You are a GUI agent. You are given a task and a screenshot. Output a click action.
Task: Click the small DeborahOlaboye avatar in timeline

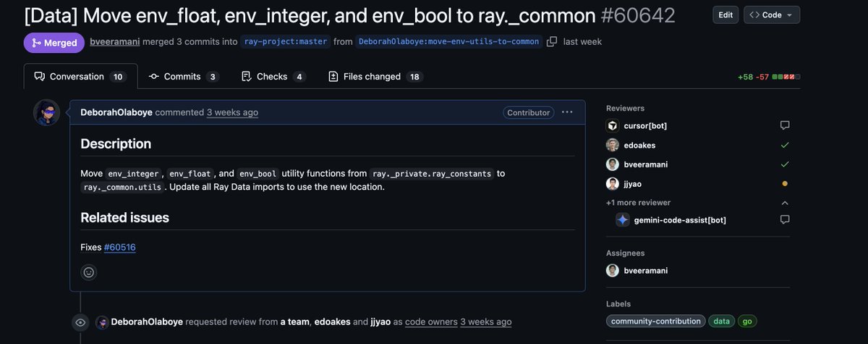point(102,322)
